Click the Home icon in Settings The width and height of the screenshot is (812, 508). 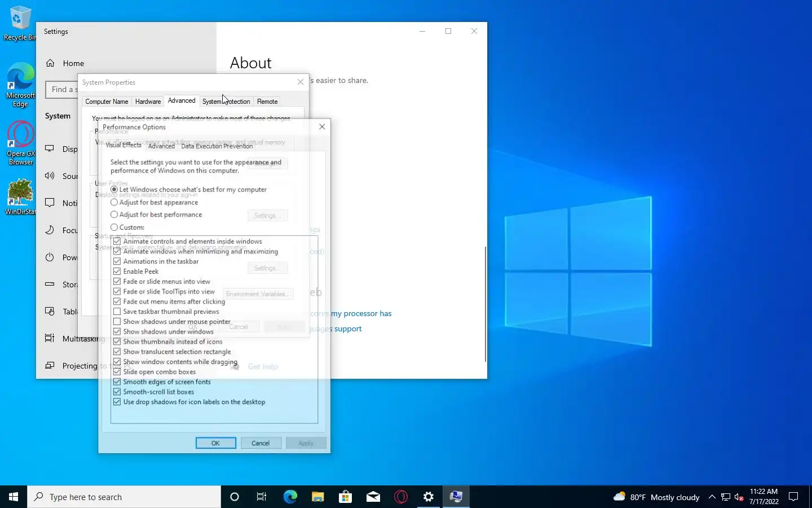pyautogui.click(x=50, y=63)
